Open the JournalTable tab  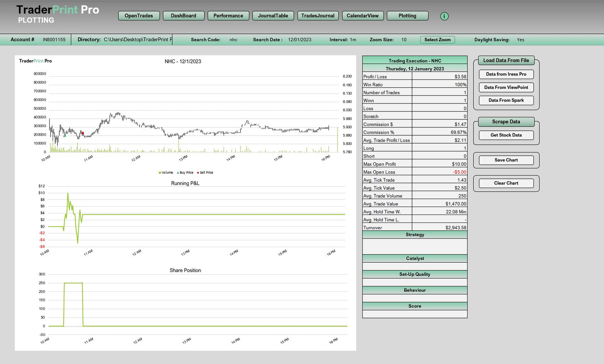(273, 16)
